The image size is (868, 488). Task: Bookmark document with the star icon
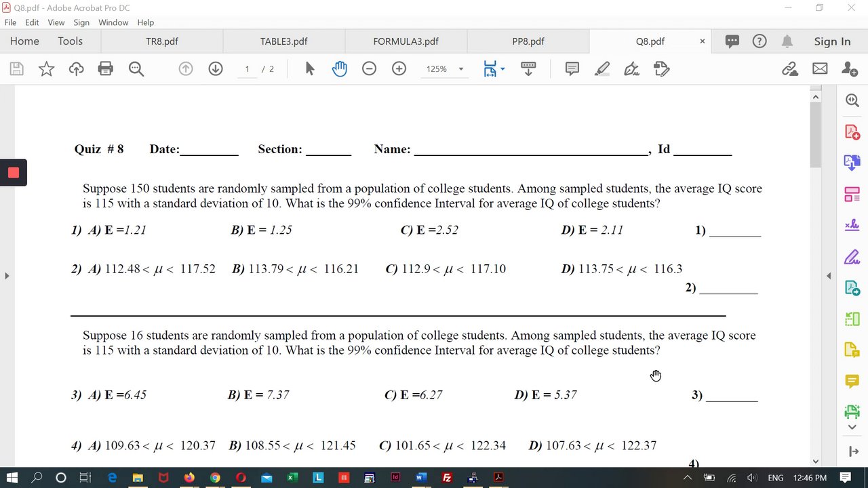tap(46, 68)
